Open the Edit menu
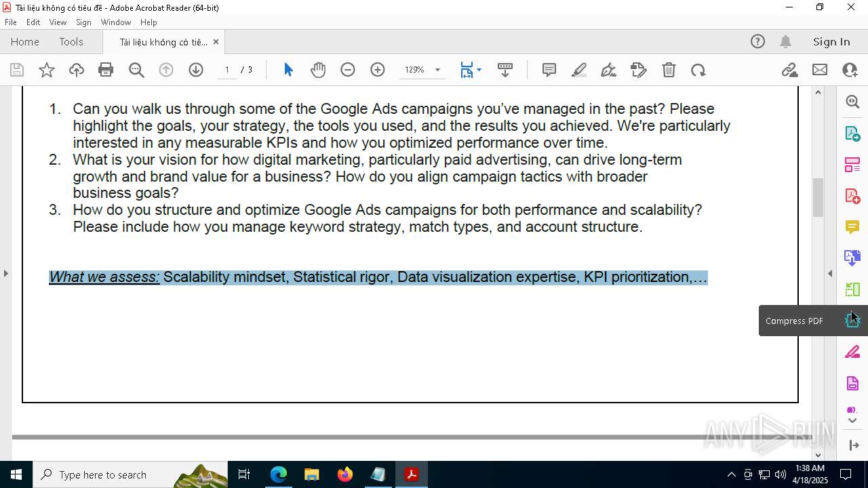 tap(33, 22)
